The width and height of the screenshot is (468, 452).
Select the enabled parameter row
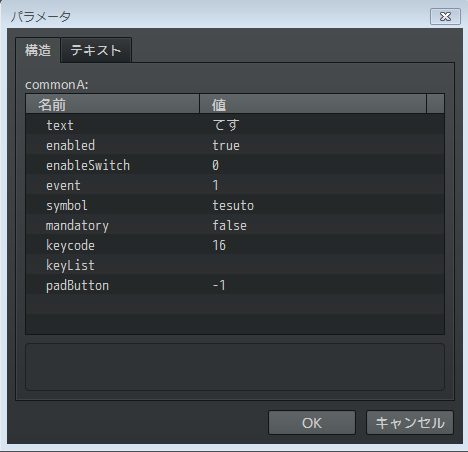point(235,144)
